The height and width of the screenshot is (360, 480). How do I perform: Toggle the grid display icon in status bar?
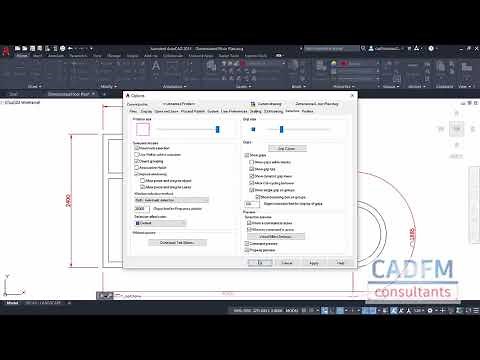(x=304, y=310)
